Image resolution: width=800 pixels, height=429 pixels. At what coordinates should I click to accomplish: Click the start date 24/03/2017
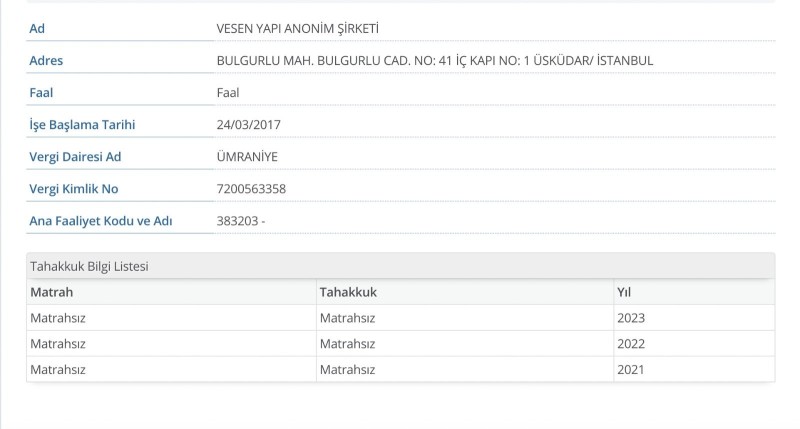click(248, 125)
